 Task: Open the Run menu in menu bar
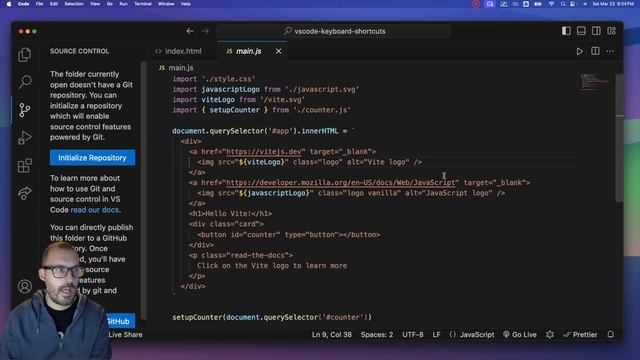point(123,4)
